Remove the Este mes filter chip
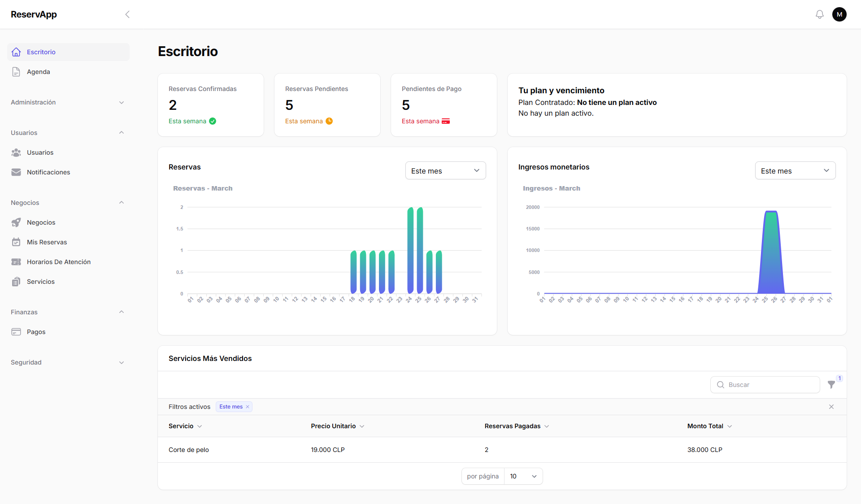 click(248, 407)
